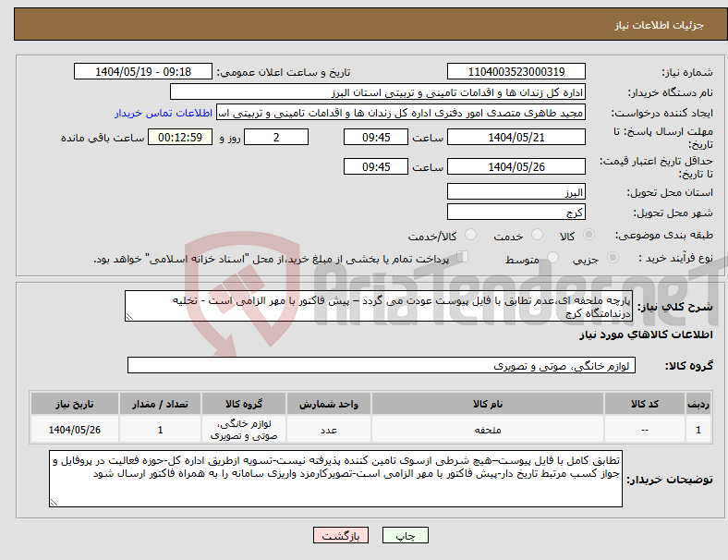Select the کالا/خدمت radio button
Viewport: 728px width, 560px height.
[x=471, y=235]
